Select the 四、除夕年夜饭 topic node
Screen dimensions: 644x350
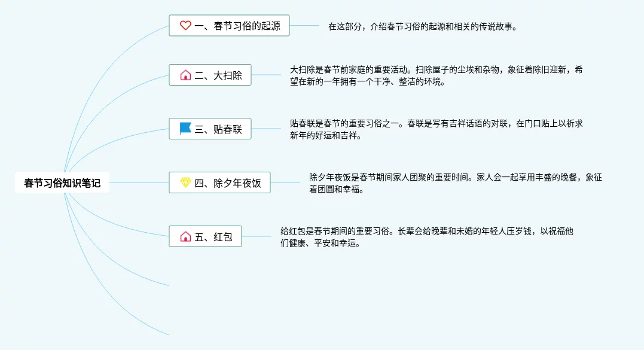coord(219,182)
